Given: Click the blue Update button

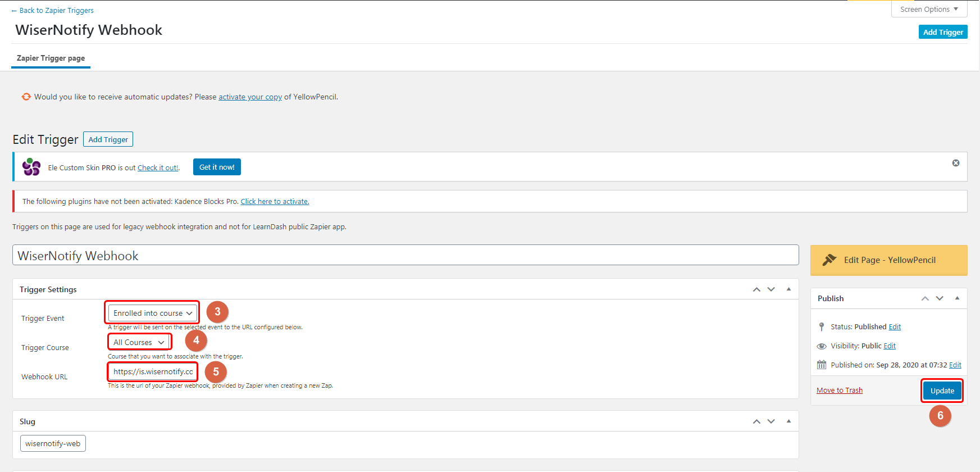Looking at the screenshot, I should (942, 391).
